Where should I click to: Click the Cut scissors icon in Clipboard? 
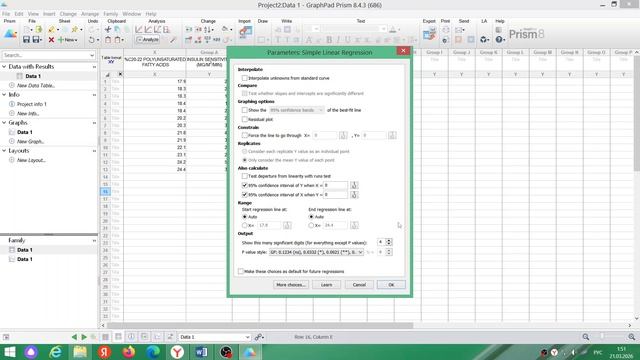(108, 29)
